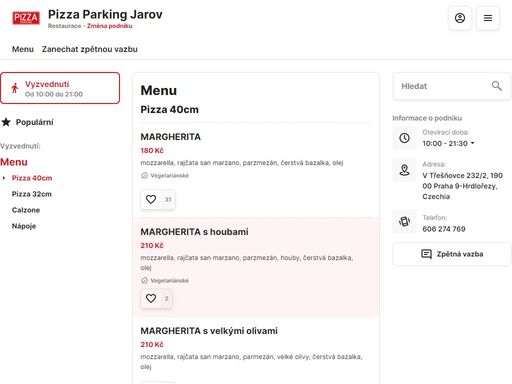The height and width of the screenshot is (384, 512).
Task: Expand the opening hours dropdown arrow
Action: (473, 143)
